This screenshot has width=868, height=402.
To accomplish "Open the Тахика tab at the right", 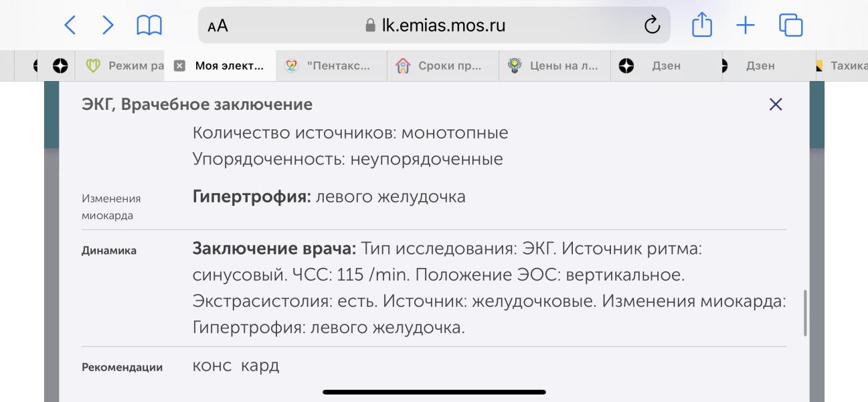I will click(x=841, y=66).
